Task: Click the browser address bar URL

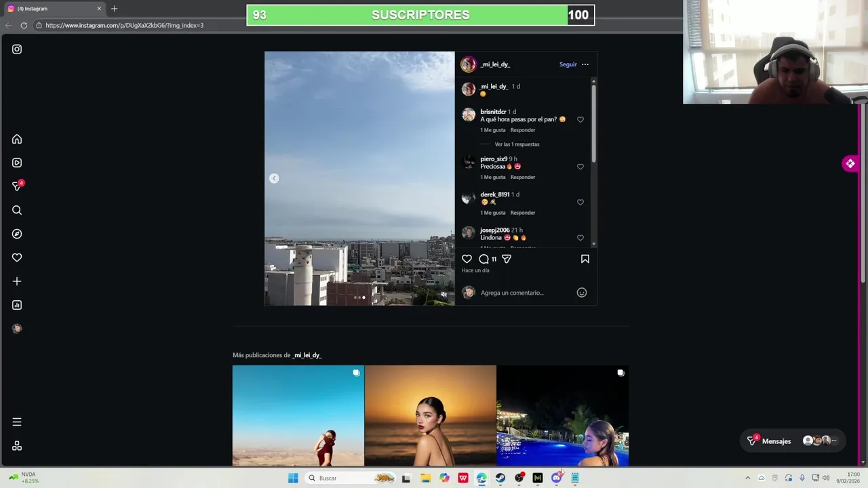Action: click(x=125, y=25)
